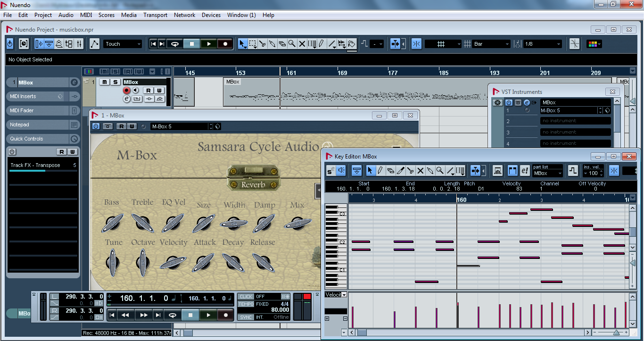Mute the MBox track with M button
The width and height of the screenshot is (644, 341).
[105, 82]
